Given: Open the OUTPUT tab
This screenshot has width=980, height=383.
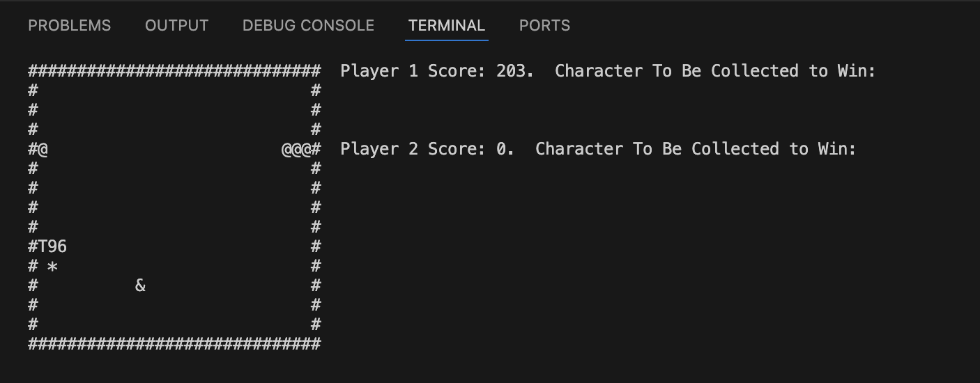Looking at the screenshot, I should tap(176, 26).
